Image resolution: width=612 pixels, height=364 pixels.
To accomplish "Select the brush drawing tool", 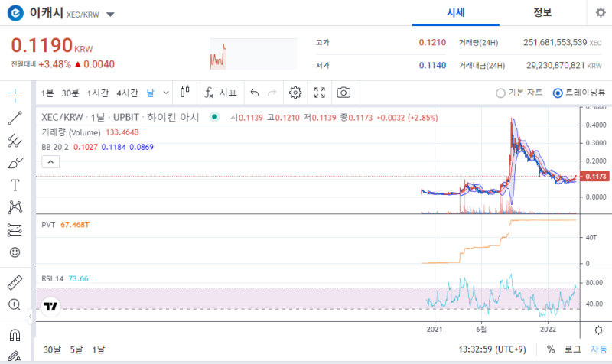I will coord(15,163).
